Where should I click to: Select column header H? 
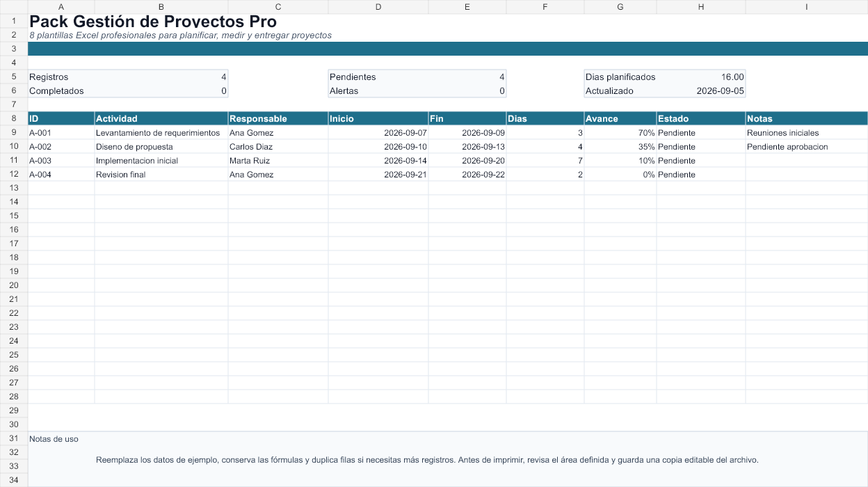701,7
